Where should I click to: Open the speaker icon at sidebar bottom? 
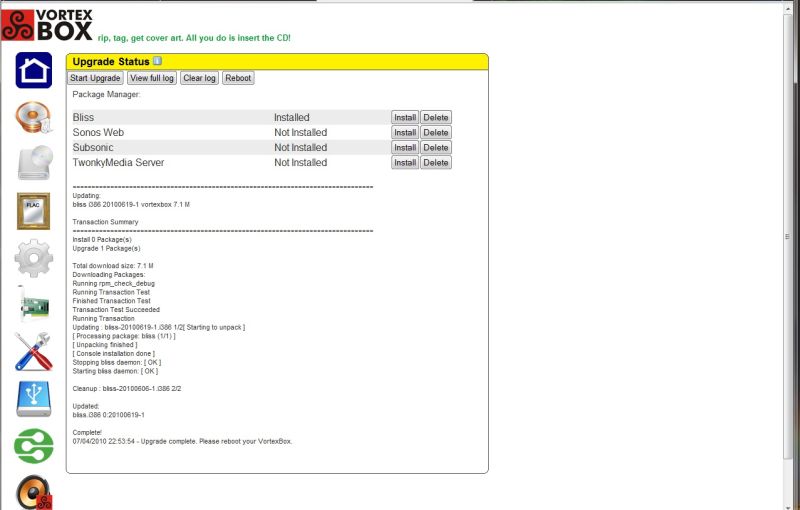34,492
